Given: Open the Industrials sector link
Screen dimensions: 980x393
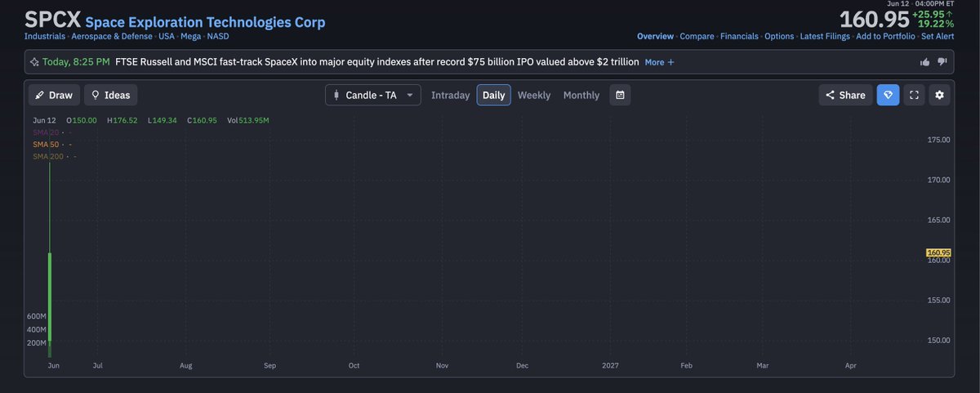Looking at the screenshot, I should (x=44, y=37).
